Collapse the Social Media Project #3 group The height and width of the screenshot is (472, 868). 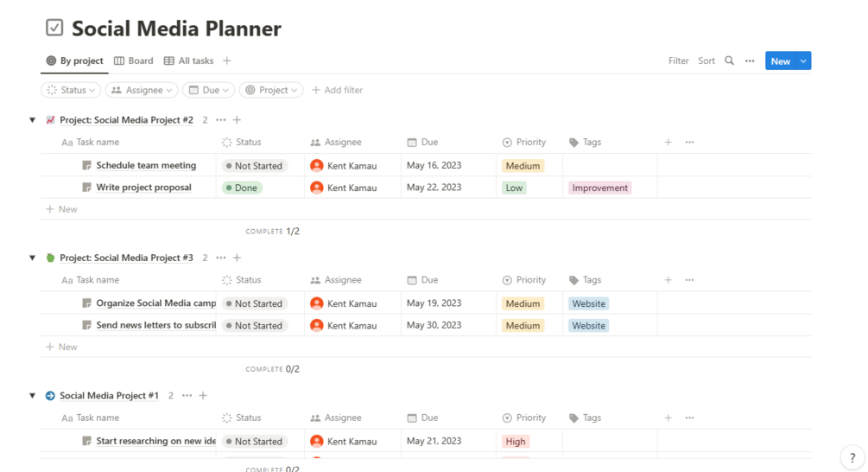[x=33, y=258]
